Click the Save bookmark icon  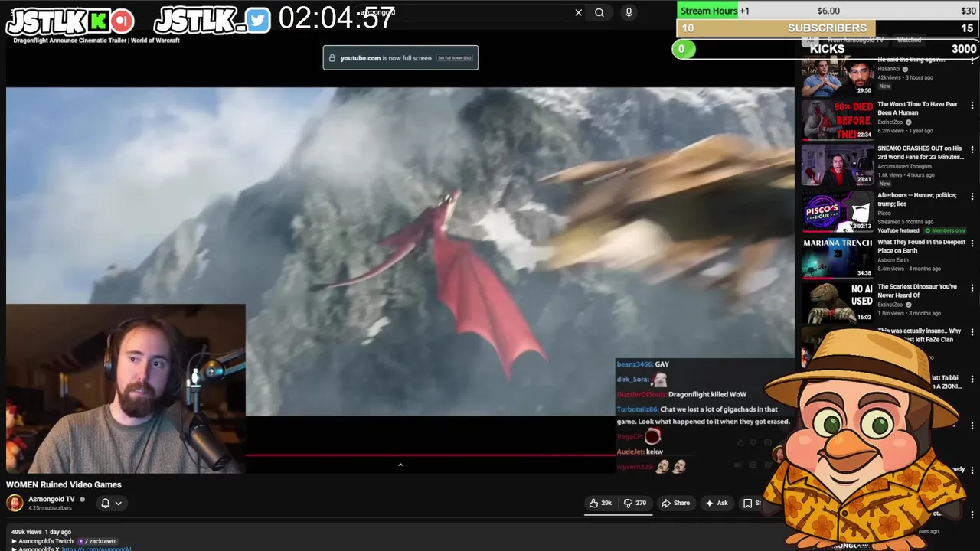pos(748,503)
